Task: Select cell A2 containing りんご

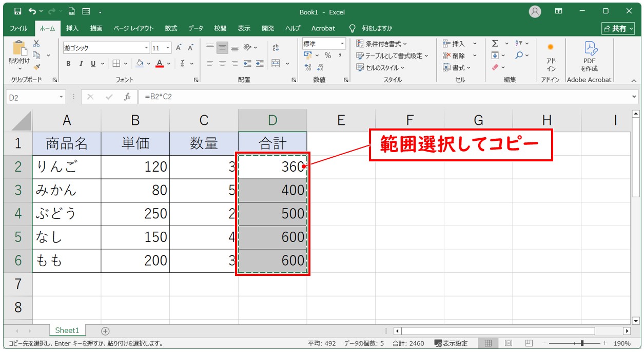Action: click(67, 166)
